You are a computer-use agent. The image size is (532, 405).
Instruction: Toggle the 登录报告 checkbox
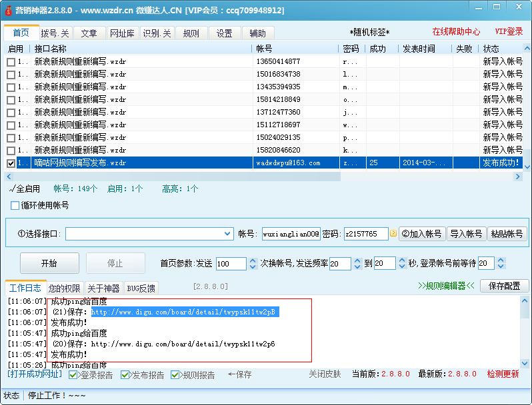(x=73, y=375)
